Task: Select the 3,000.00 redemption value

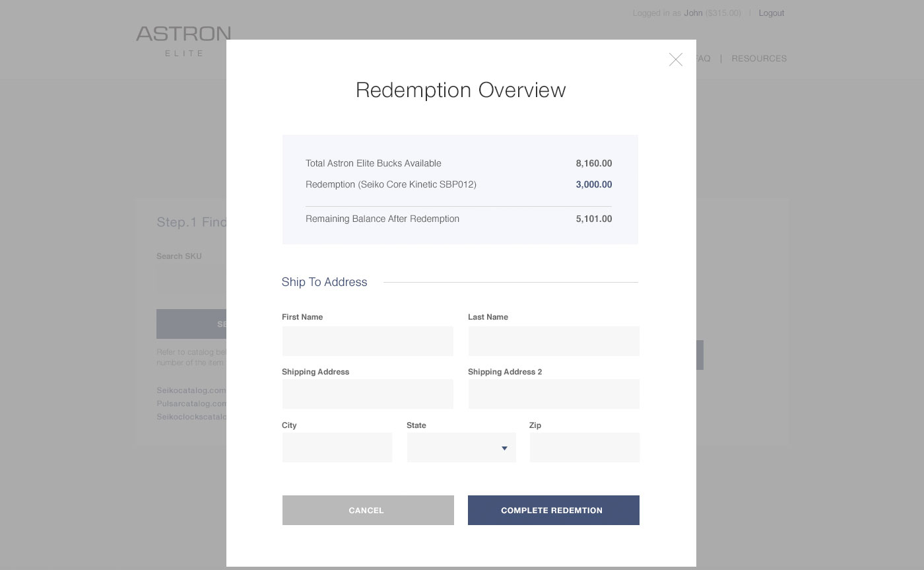Action: [x=594, y=184]
